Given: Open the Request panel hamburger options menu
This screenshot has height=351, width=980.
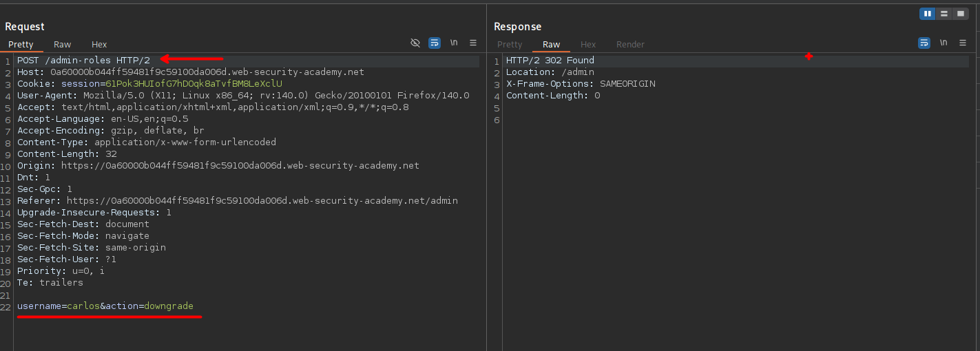Looking at the screenshot, I should coord(473,43).
